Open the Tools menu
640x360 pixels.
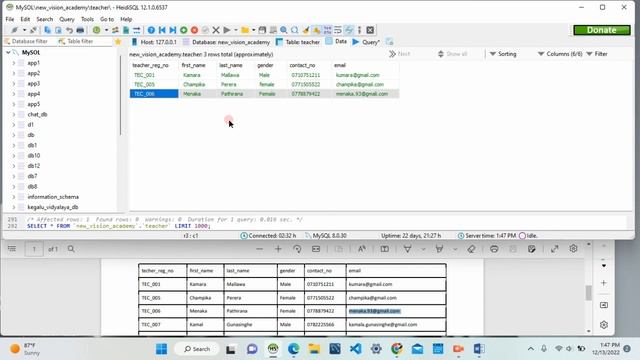pyautogui.click(x=87, y=19)
